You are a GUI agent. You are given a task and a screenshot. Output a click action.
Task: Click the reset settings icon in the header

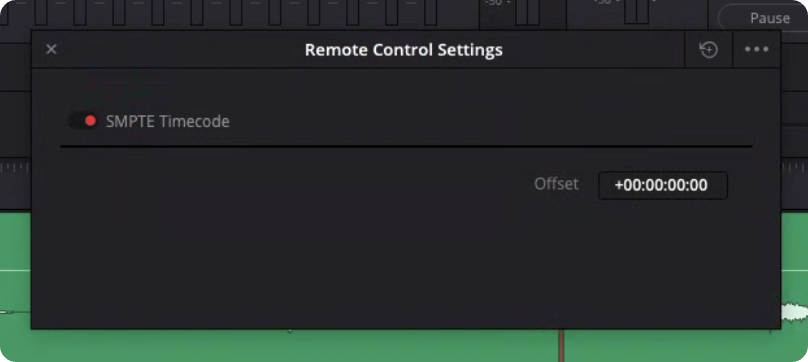pos(708,50)
